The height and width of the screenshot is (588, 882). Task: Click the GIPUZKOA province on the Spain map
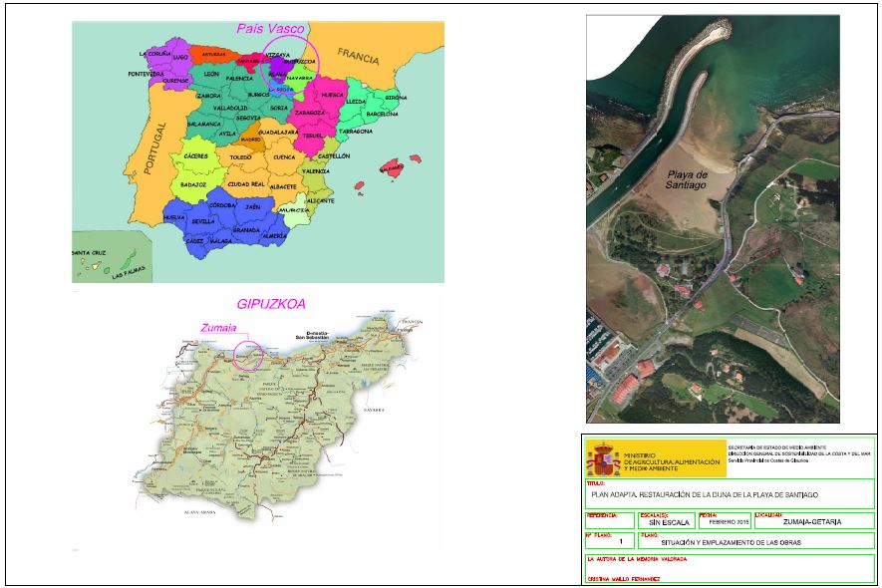coord(303,62)
